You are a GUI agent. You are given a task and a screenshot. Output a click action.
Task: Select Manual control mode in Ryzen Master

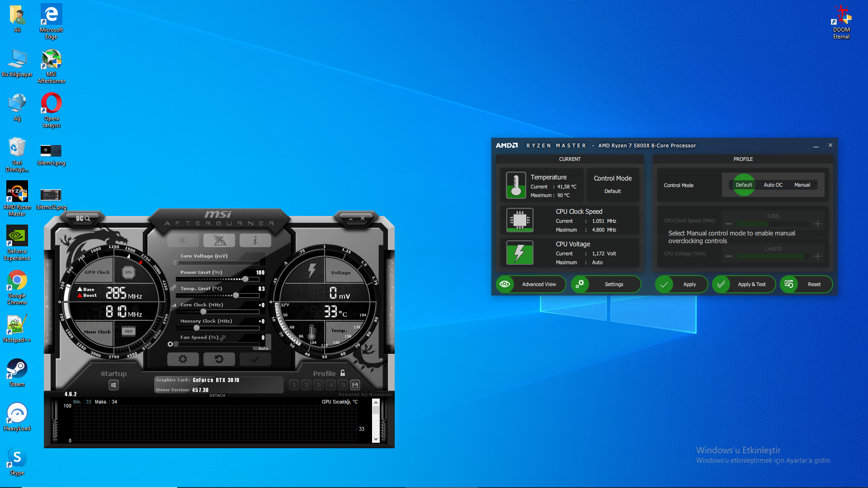(802, 185)
